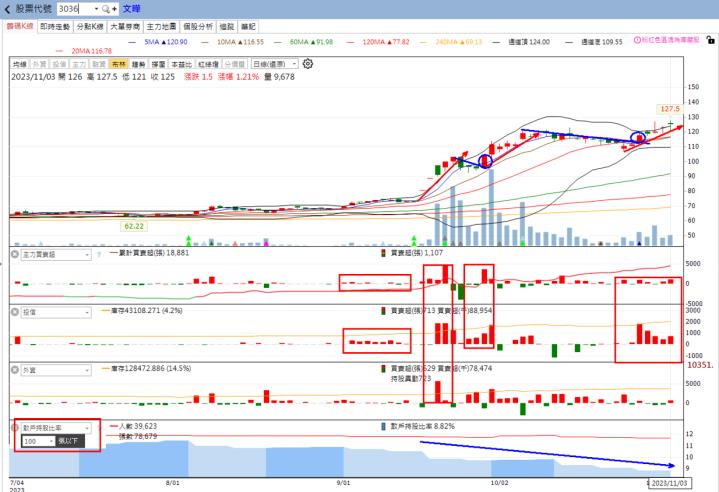Focus the stock code field showing 3036
Screen dimensions: 719x492
[x=75, y=9]
